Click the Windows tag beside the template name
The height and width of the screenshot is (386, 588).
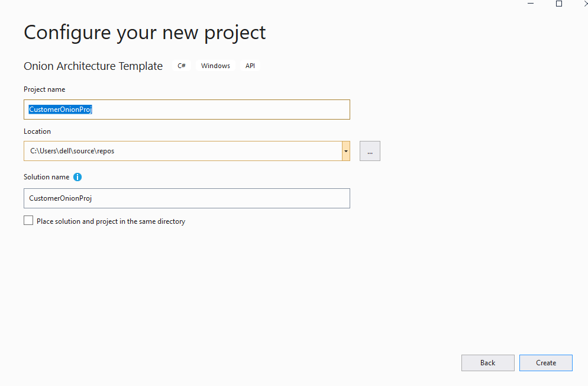tap(215, 65)
